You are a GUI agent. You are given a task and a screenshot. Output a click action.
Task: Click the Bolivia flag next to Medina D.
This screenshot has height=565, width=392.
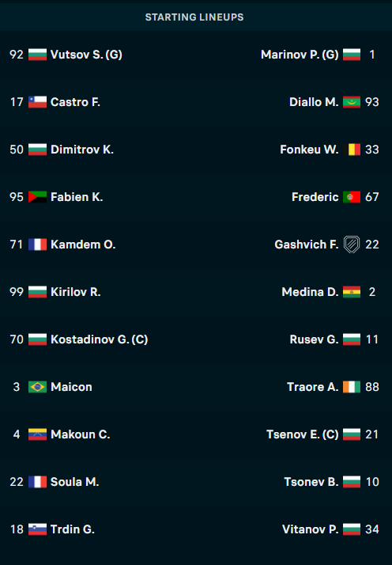coord(352,292)
